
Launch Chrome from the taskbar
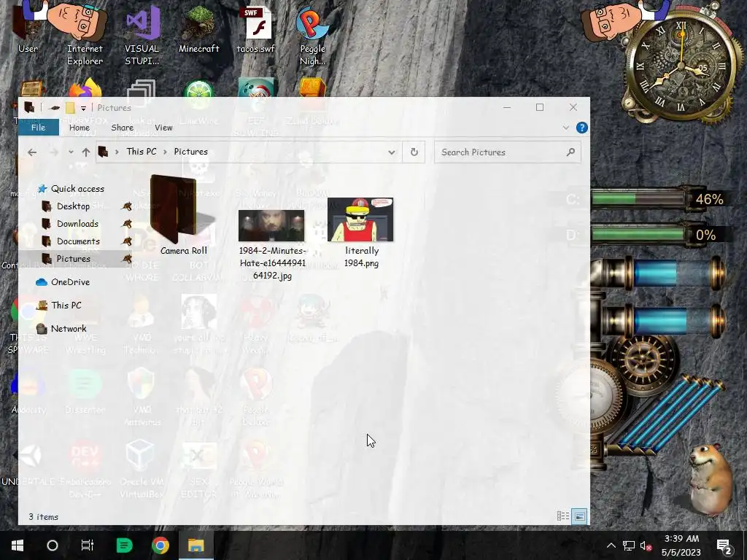160,545
